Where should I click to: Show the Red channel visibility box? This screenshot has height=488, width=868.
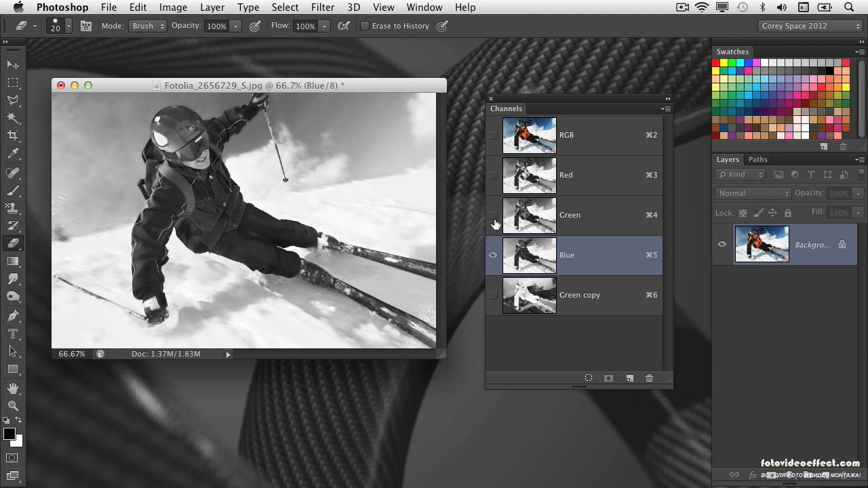coord(493,175)
